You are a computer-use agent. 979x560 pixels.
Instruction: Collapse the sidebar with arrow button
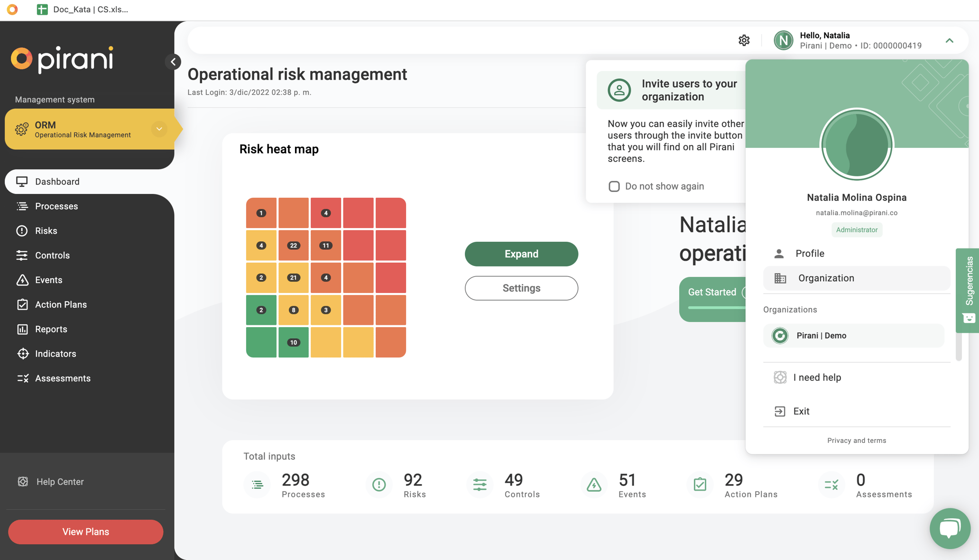(173, 62)
